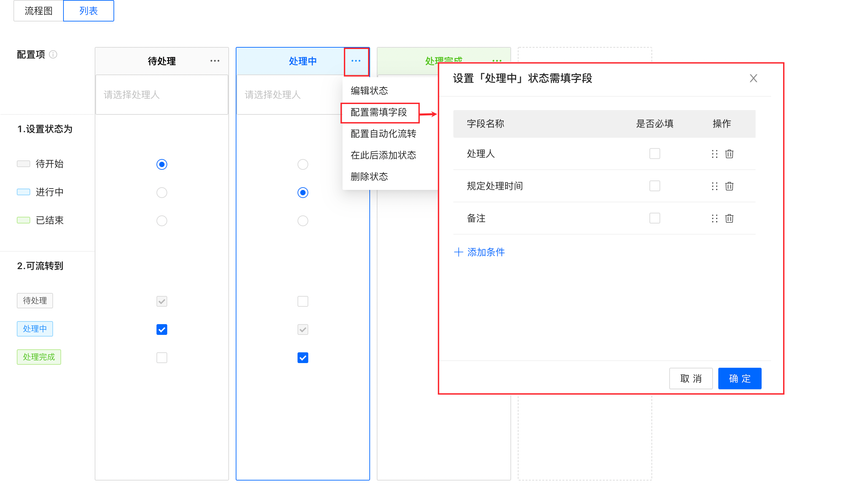859x504 pixels.
Task: Click plus icon for 添加条件
Action: (x=458, y=252)
